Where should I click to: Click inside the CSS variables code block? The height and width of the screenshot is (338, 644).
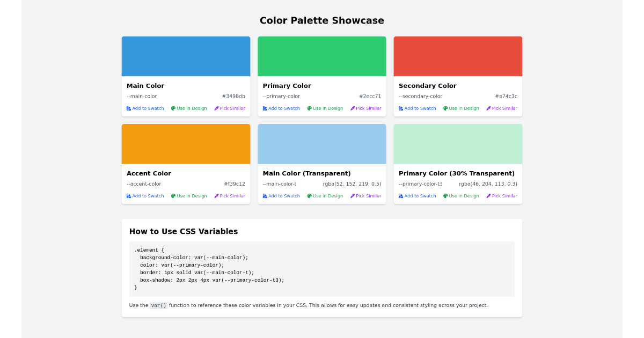(321, 269)
